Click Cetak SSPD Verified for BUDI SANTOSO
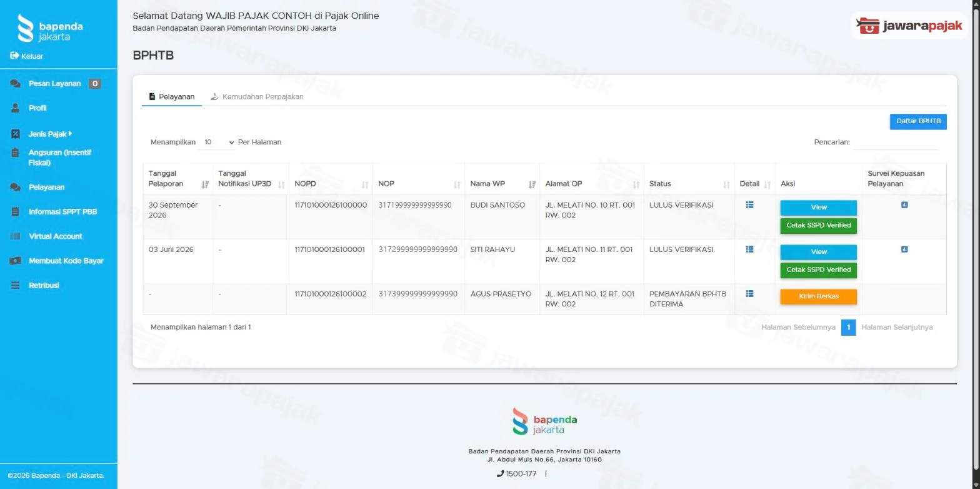Viewport: 980px width, 489px height. click(x=818, y=226)
